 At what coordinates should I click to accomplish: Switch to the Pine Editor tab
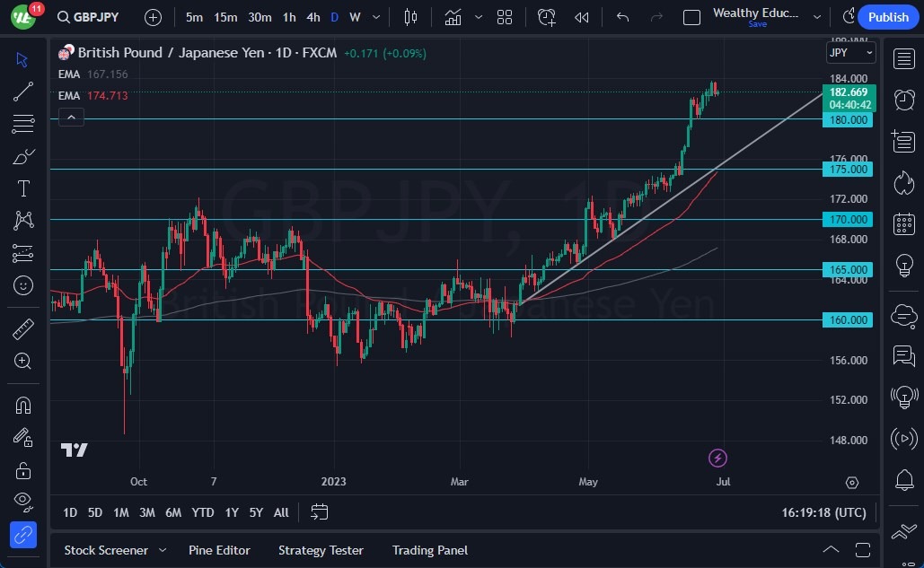(x=219, y=550)
